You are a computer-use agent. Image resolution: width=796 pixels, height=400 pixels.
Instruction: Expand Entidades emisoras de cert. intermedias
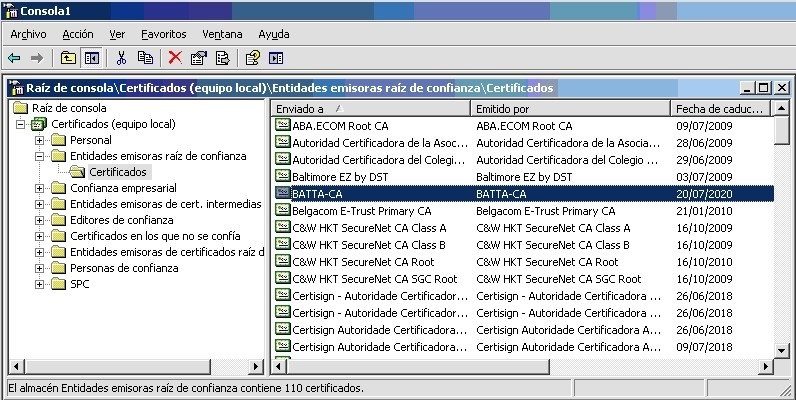pos(39,204)
